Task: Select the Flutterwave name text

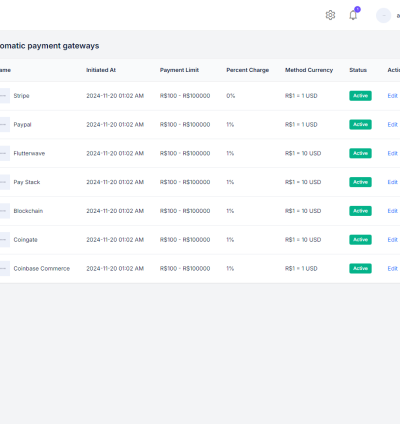Action: (29, 153)
